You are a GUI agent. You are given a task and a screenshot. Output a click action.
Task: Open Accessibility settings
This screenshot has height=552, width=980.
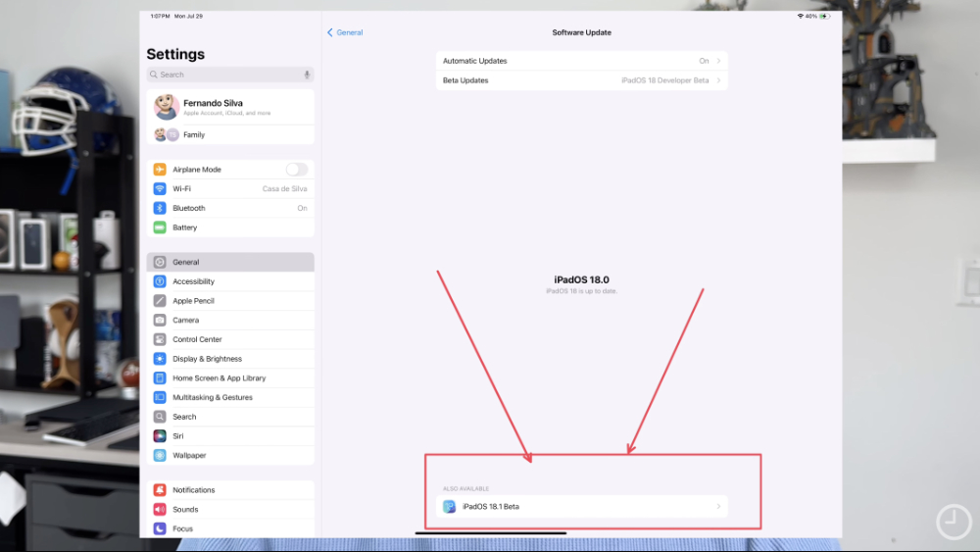230,281
